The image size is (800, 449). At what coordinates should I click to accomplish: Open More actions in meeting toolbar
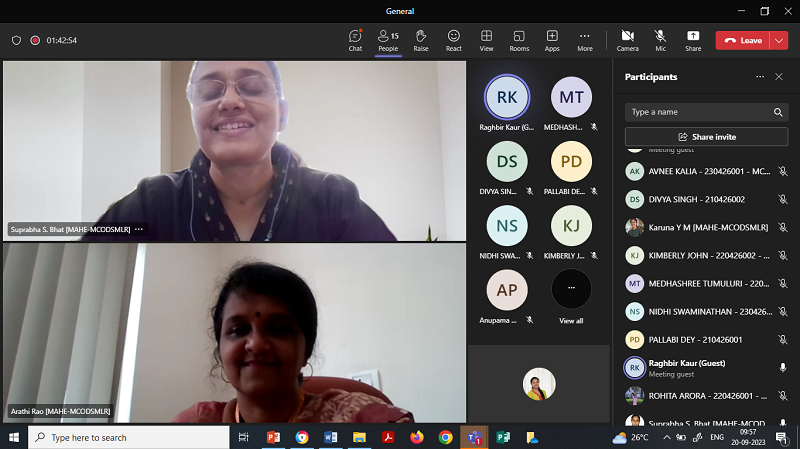[x=585, y=40]
